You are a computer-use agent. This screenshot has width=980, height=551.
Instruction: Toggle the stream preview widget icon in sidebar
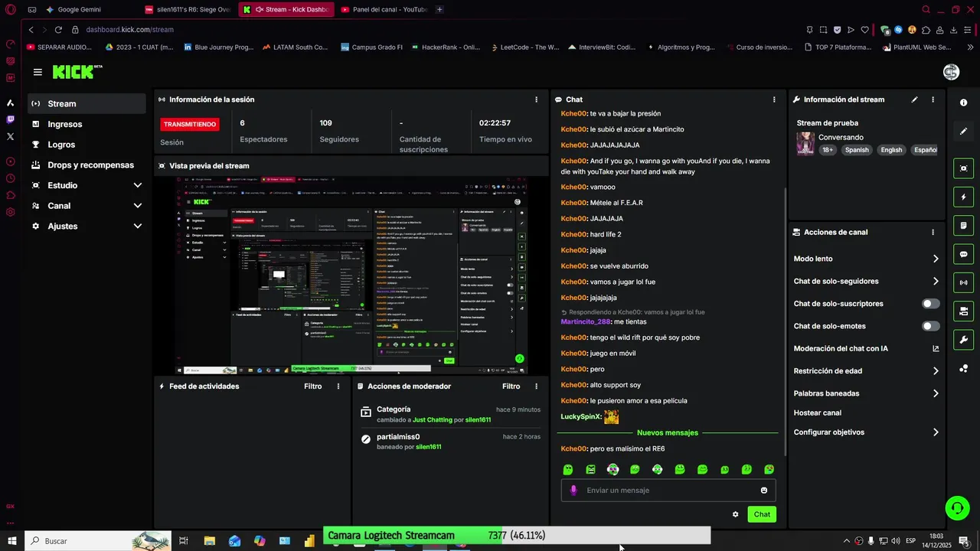963,168
